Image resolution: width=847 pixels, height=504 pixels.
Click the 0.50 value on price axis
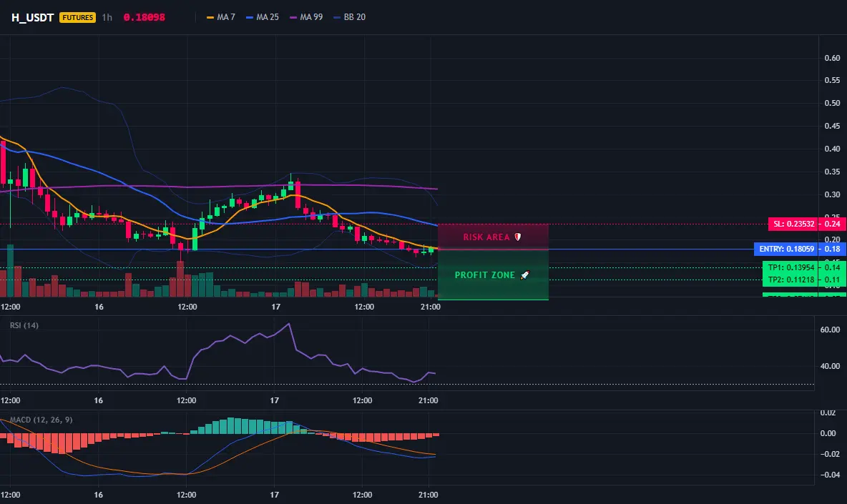click(x=832, y=103)
